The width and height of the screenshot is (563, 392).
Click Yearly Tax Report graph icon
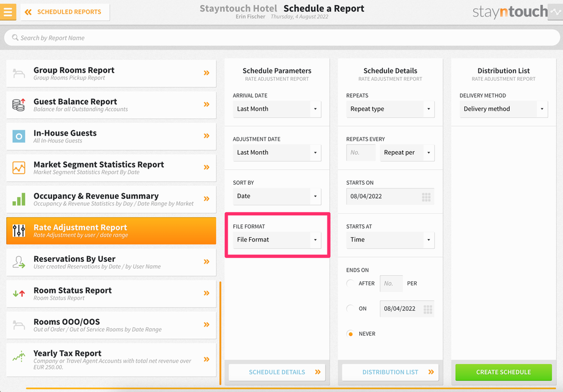(x=19, y=356)
